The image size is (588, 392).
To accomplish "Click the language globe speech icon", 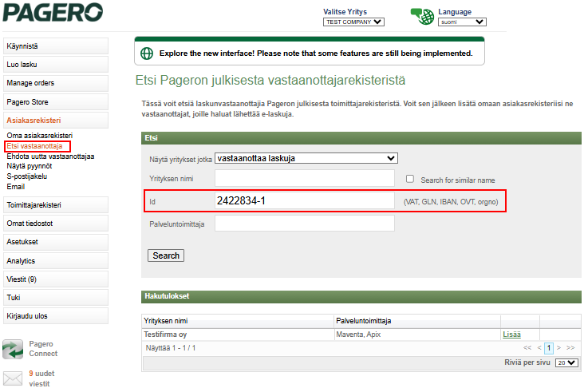I will coord(422,17).
